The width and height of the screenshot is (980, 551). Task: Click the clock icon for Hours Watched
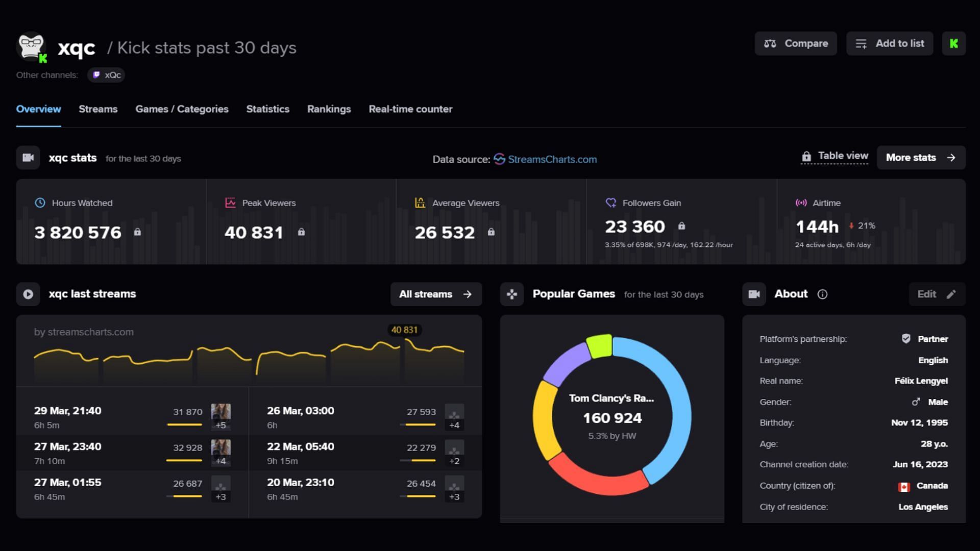pos(40,203)
